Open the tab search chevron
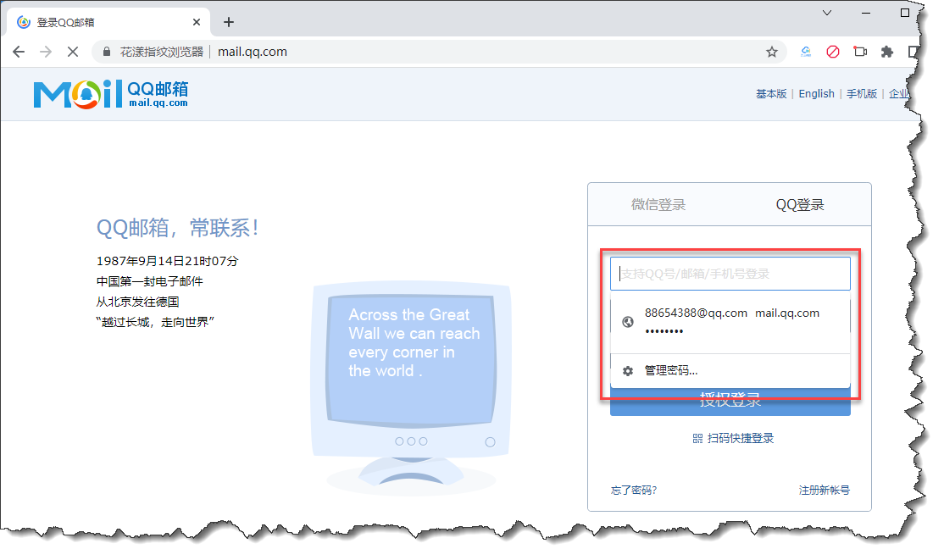This screenshot has height=560, width=944. click(x=827, y=13)
